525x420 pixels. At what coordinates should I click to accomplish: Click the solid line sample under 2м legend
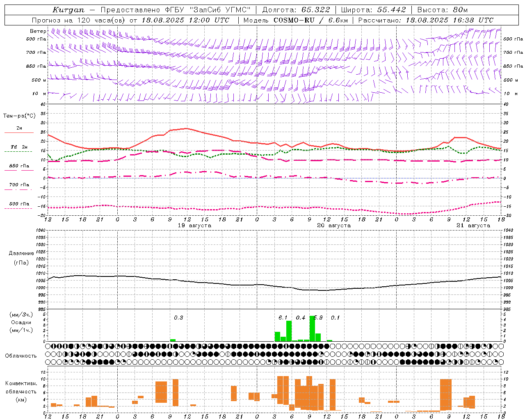[19, 133]
